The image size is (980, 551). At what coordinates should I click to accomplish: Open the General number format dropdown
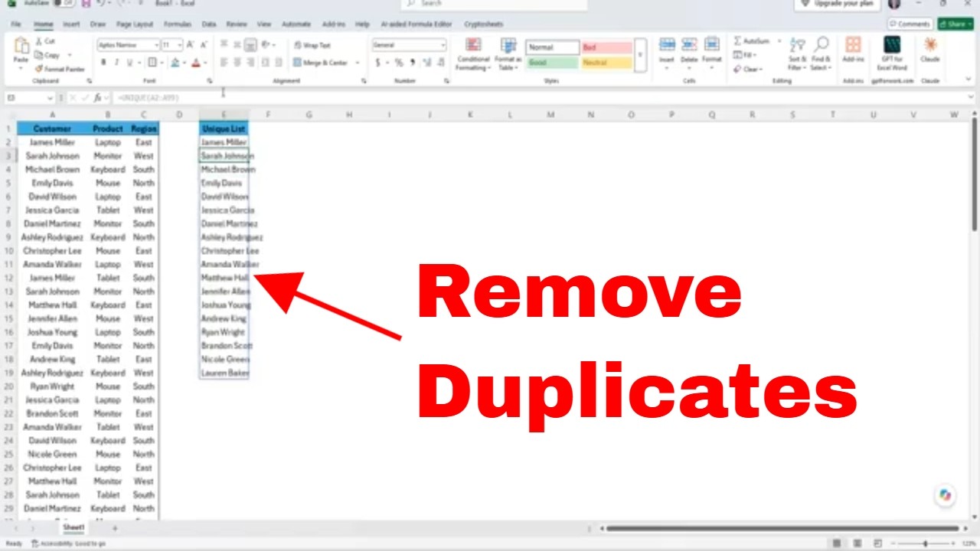pyautogui.click(x=443, y=45)
